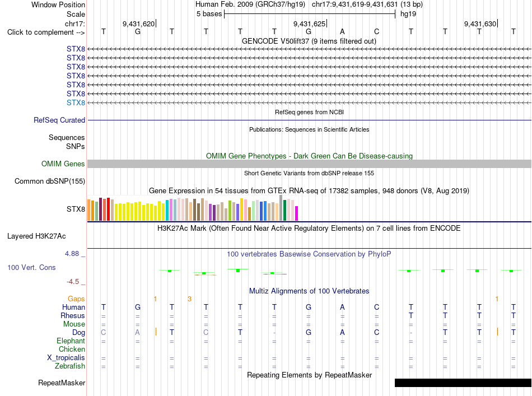
Task: Click Multiz Alignments of 100 Vertebrates title
Action: click(x=309, y=291)
